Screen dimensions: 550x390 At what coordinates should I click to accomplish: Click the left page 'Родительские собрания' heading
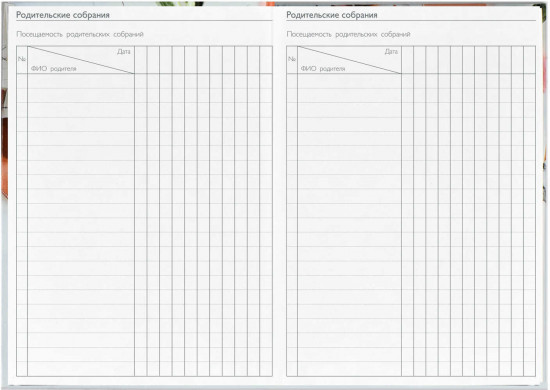pos(63,15)
